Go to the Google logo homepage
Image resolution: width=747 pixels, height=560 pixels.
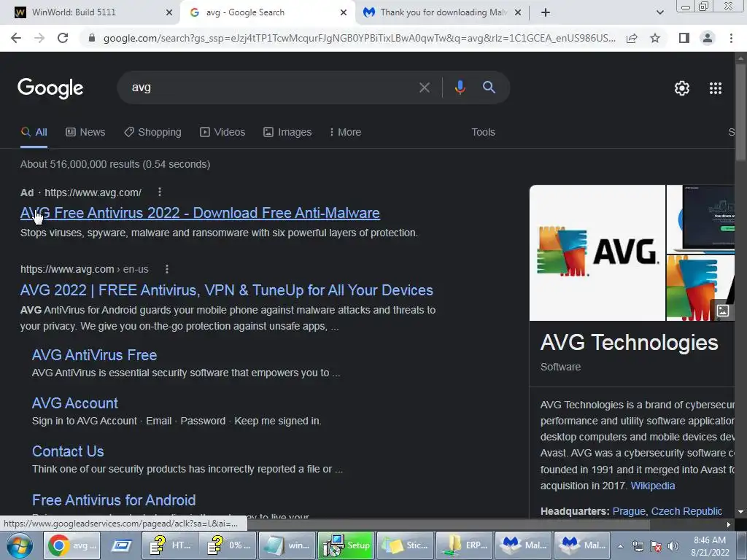[x=50, y=88]
